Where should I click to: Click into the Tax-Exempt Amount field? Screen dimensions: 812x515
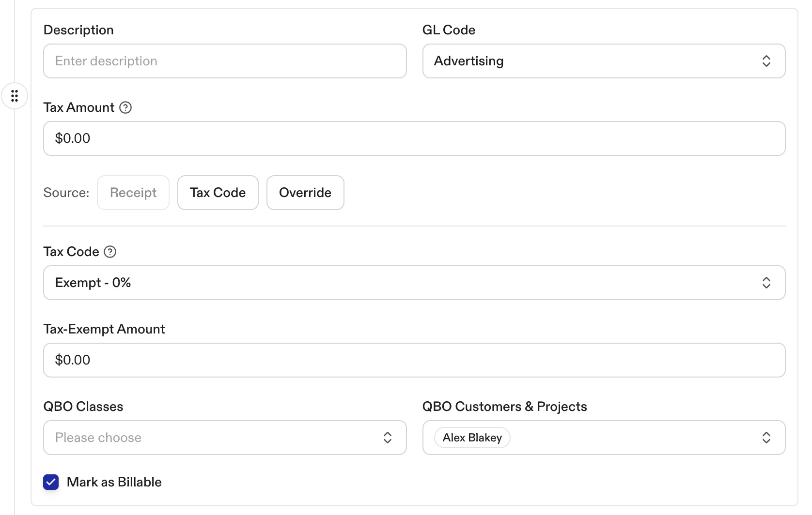point(414,360)
